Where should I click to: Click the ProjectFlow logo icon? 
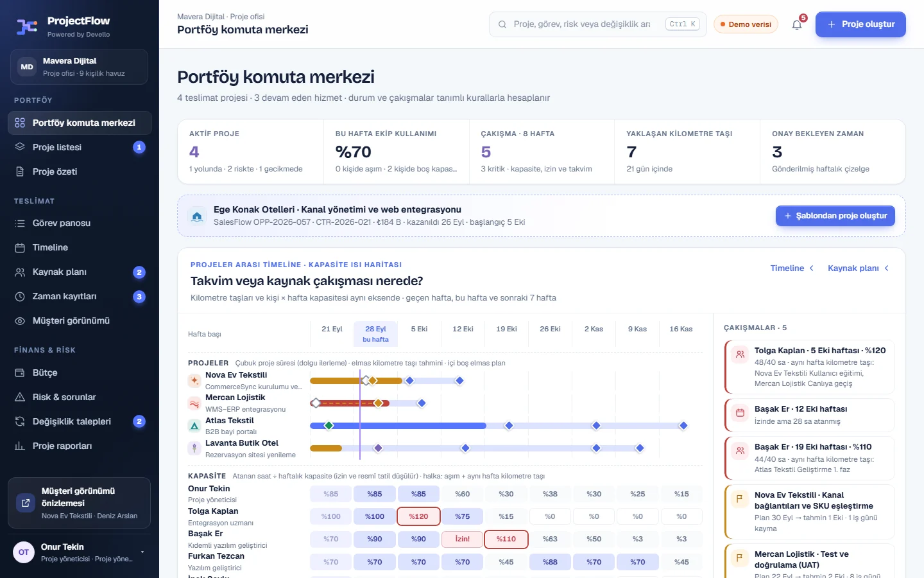click(x=27, y=26)
